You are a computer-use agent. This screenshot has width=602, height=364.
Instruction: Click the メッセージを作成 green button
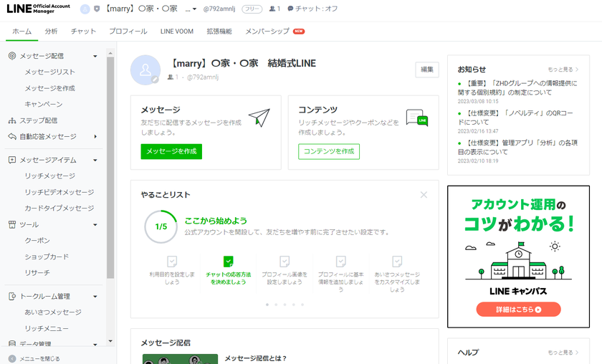[171, 151]
